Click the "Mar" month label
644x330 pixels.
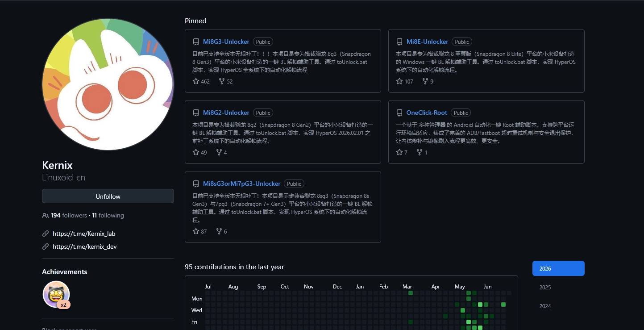(407, 287)
